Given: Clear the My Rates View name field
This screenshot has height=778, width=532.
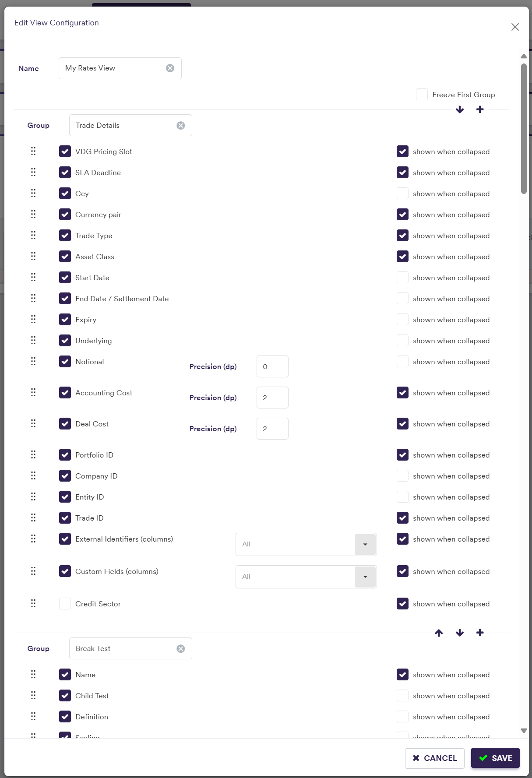Looking at the screenshot, I should pyautogui.click(x=170, y=68).
